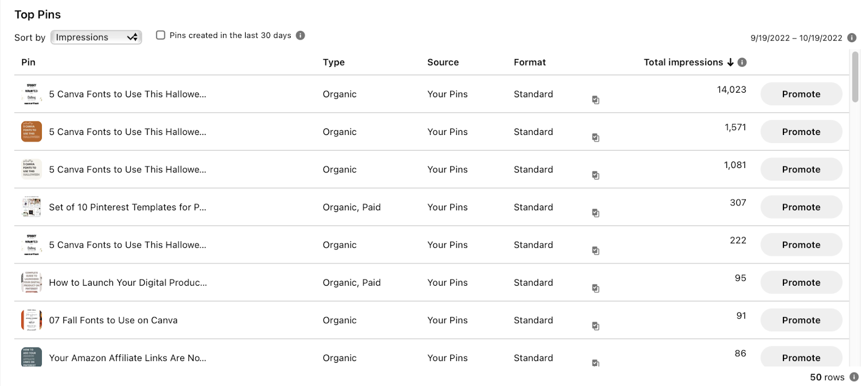The height and width of the screenshot is (386, 868).
Task: Click info icon beside 'Pins created in the last 30 days'
Action: pos(301,35)
